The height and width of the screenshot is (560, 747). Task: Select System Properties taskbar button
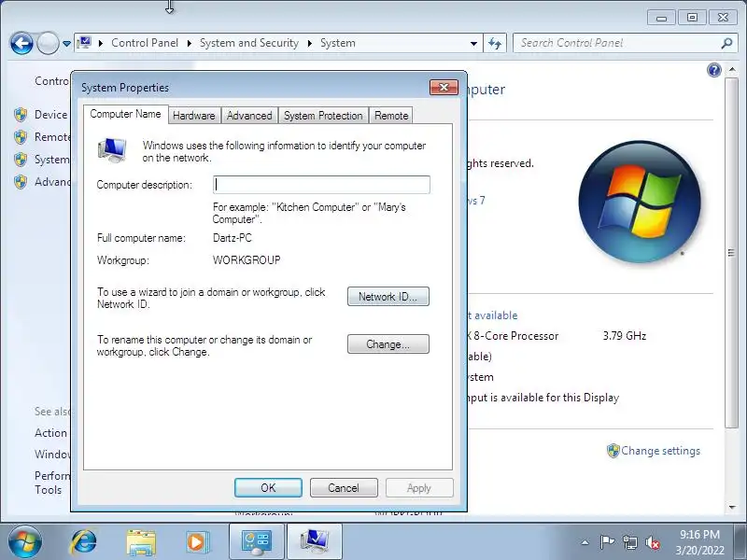click(314, 542)
